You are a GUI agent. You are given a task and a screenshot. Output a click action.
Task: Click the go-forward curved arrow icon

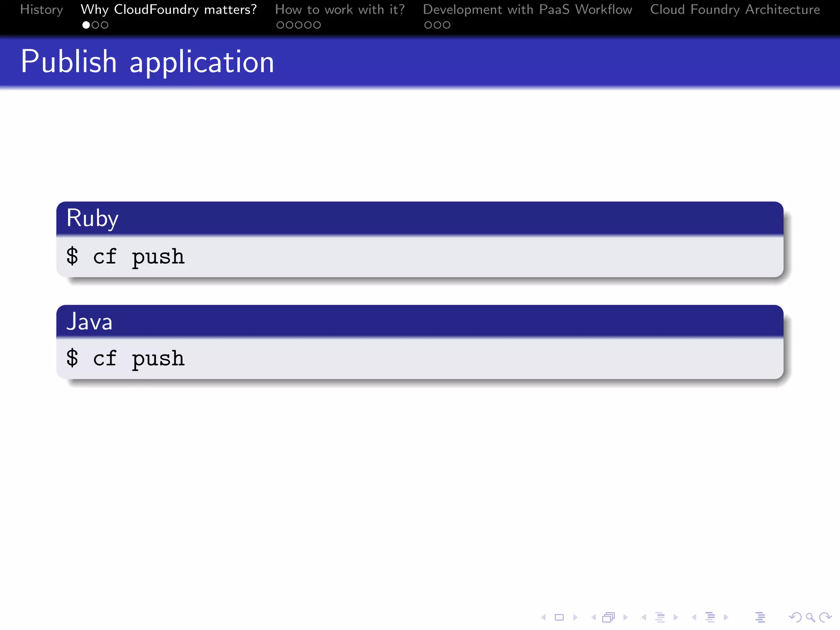point(825,617)
